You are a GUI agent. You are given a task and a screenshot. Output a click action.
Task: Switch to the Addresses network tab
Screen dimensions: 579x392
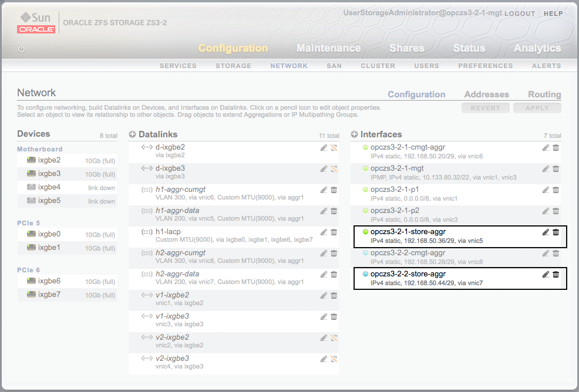point(487,94)
